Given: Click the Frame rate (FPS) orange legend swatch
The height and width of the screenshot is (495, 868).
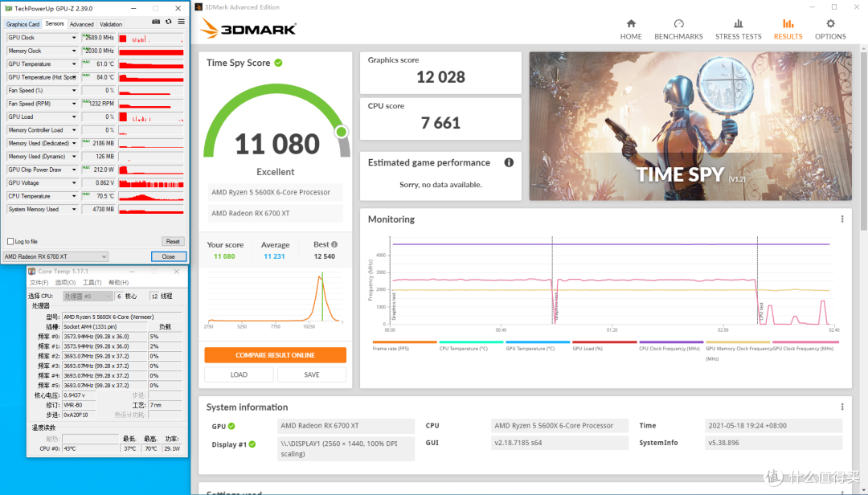Looking at the screenshot, I should pyautogui.click(x=404, y=342).
